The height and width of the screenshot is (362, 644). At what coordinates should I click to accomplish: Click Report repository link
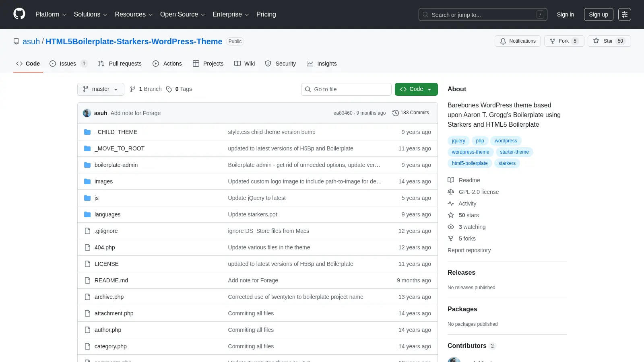click(469, 250)
